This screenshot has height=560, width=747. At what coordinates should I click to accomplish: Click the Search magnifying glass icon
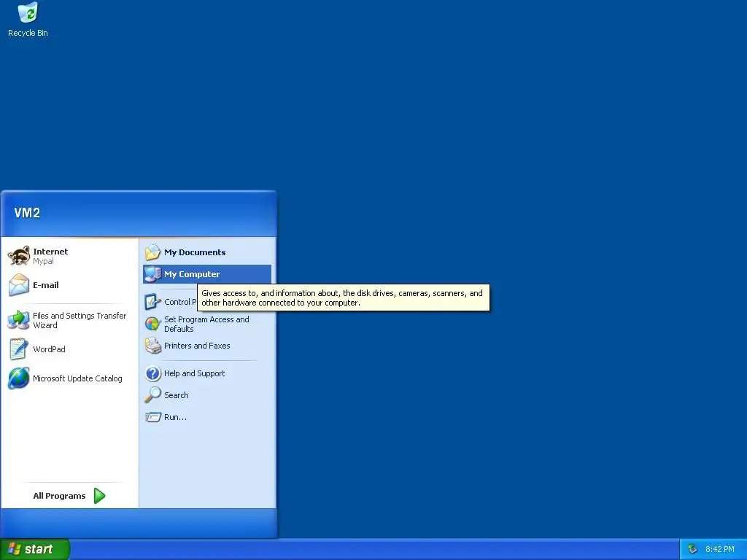(x=153, y=394)
